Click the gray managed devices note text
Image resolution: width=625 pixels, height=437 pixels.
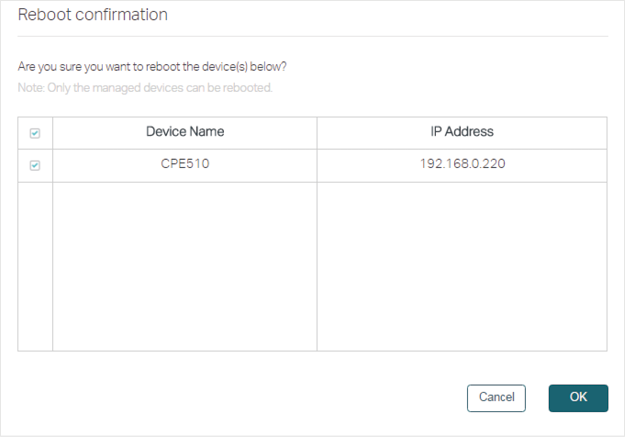145,88
